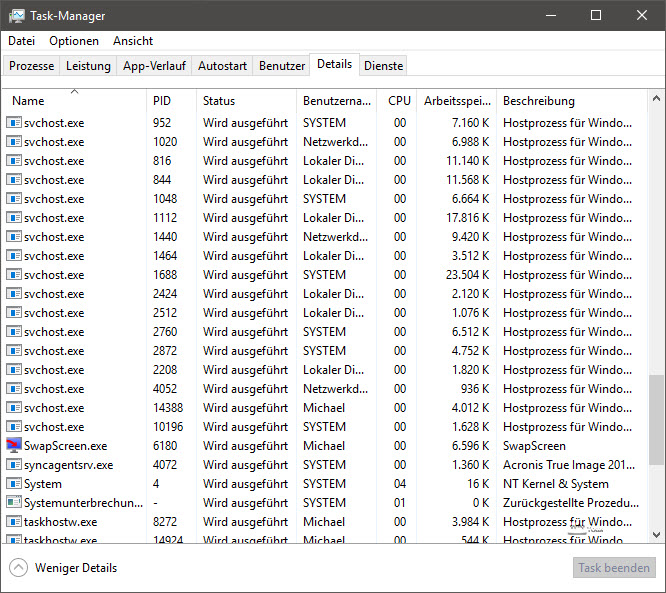Select the SwapScreen.exe process name
This screenshot has width=666, height=593.
[x=65, y=446]
